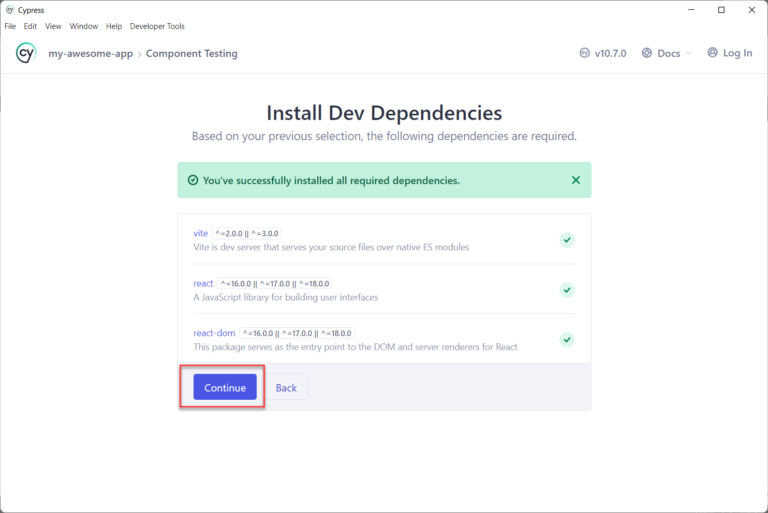Screen dimensions: 768x513
Task: Go to my-awesome-app breadcrumb
Action: point(90,53)
